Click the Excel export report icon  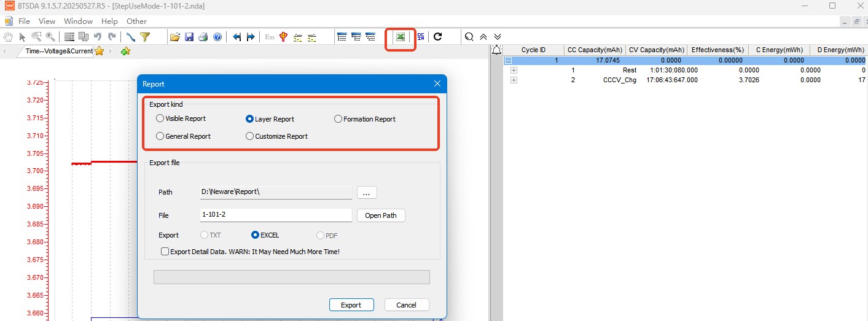pos(400,37)
